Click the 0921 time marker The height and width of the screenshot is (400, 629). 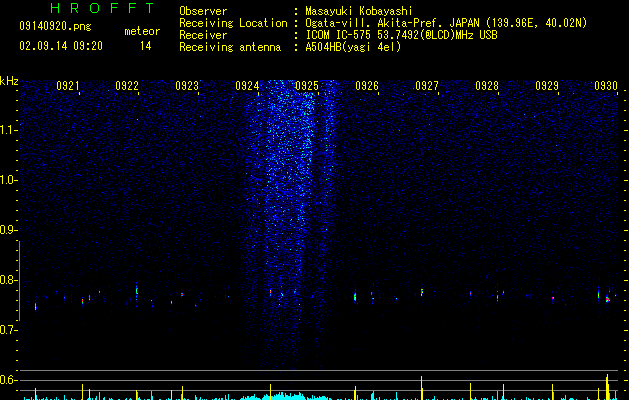[67, 86]
